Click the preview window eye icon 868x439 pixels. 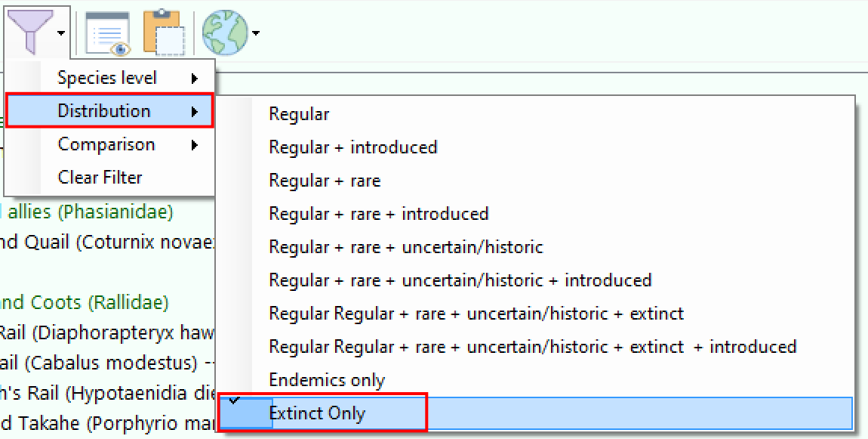(107, 34)
